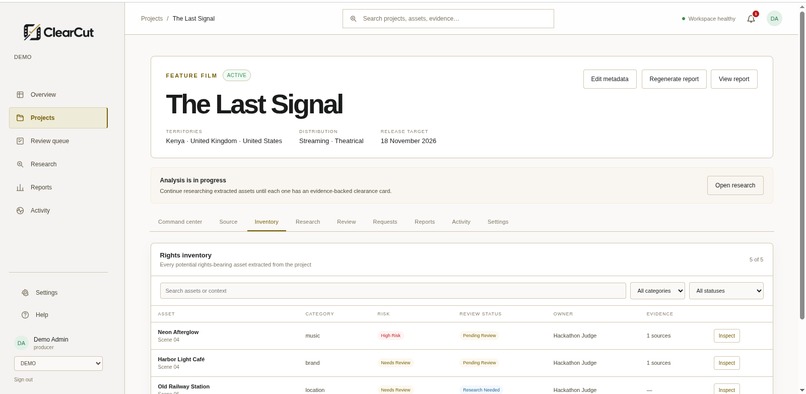806x394 pixels.
Task: Click the Workspace healthy status indicator
Action: 708,19
